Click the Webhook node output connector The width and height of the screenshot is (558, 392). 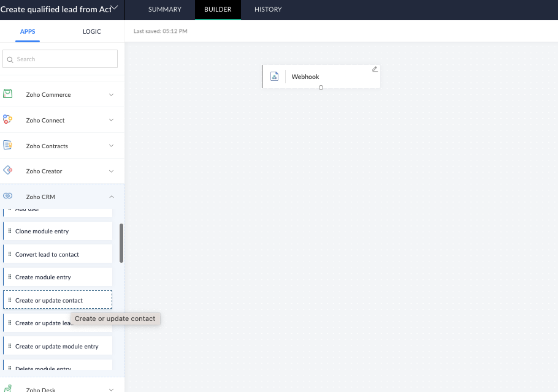(321, 88)
